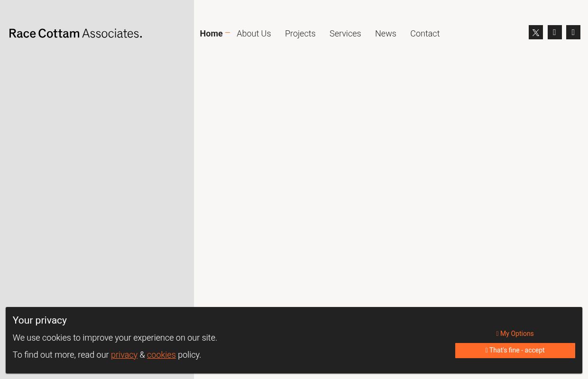Image resolution: width=588 pixels, height=379 pixels.
Task: Open the cookies policy link
Action: [x=161, y=355]
